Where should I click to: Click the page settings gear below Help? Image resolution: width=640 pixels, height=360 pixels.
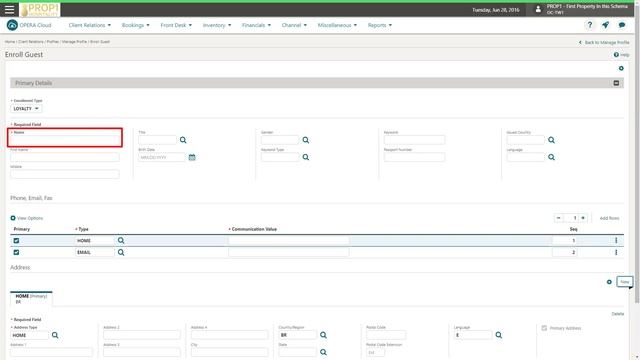[x=621, y=68]
